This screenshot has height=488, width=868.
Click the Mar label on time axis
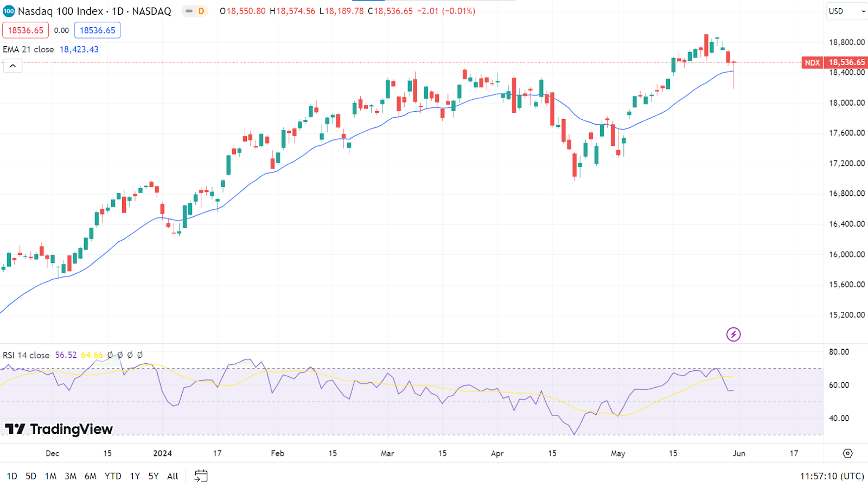387,453
